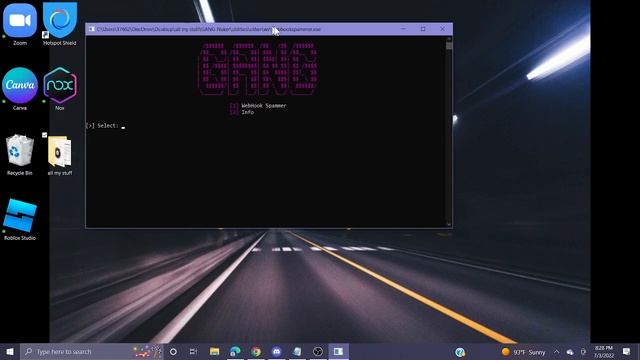The image size is (640, 360).
Task: Click the console window title path text
Action: point(209,29)
